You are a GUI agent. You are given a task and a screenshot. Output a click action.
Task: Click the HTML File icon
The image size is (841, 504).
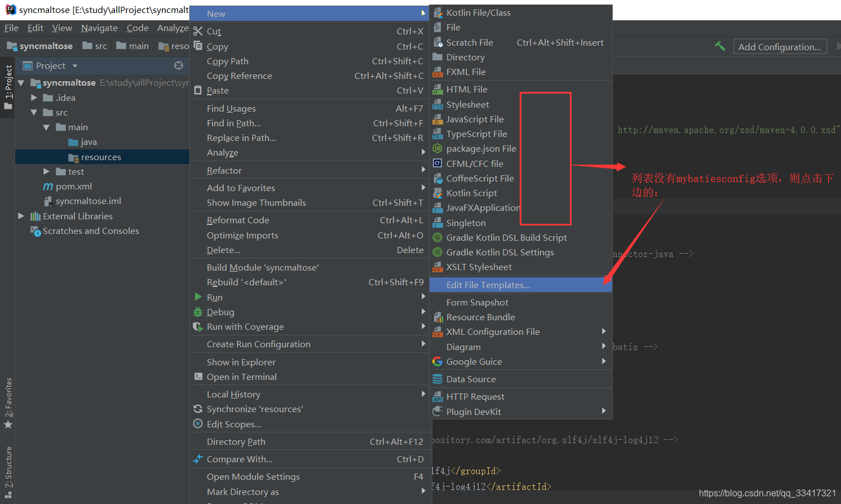(x=438, y=89)
